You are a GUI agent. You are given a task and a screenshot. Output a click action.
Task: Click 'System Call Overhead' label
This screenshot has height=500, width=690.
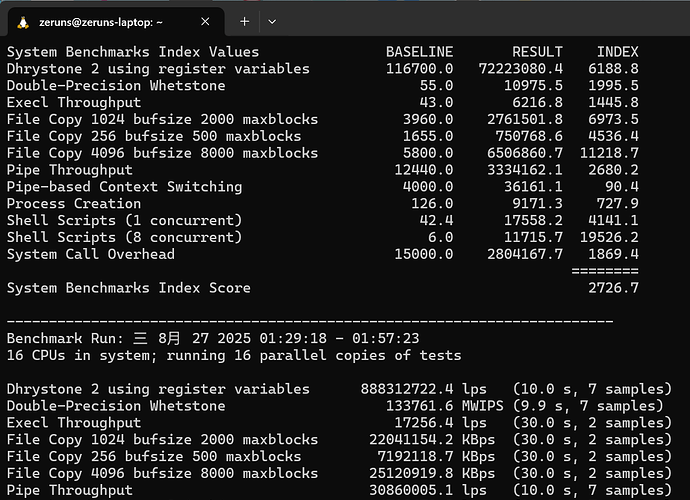click(91, 254)
